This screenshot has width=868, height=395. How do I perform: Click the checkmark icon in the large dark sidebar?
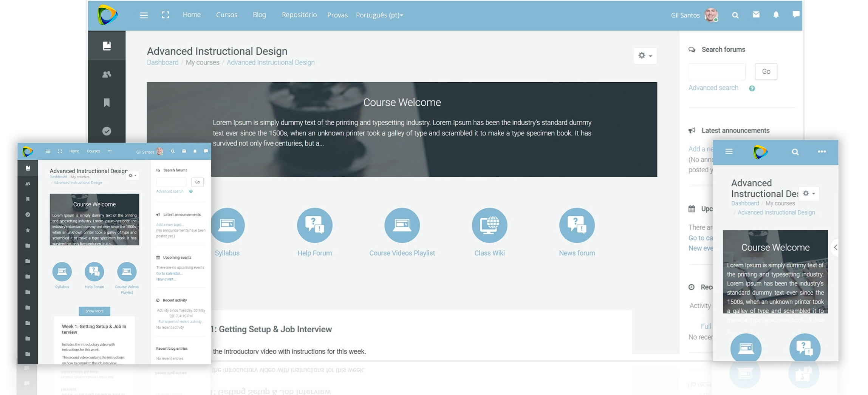[x=107, y=131]
